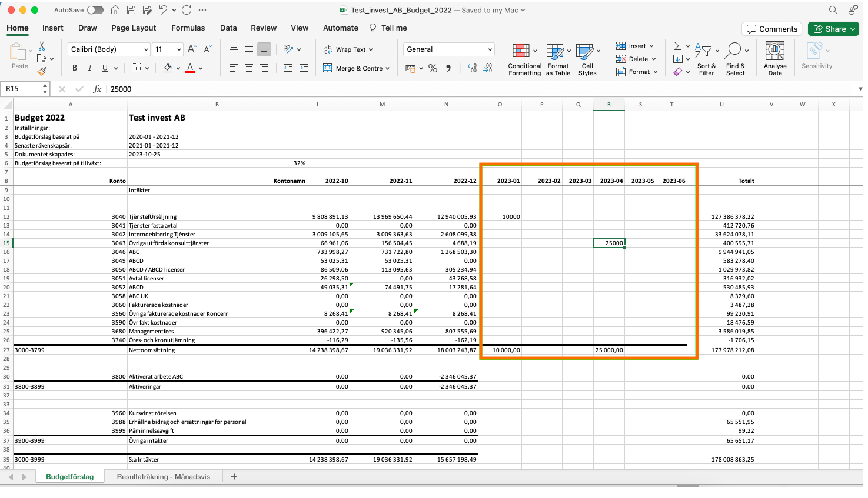Align text to the bottom
Image resolution: width=868 pixels, height=498 pixels.
264,49
